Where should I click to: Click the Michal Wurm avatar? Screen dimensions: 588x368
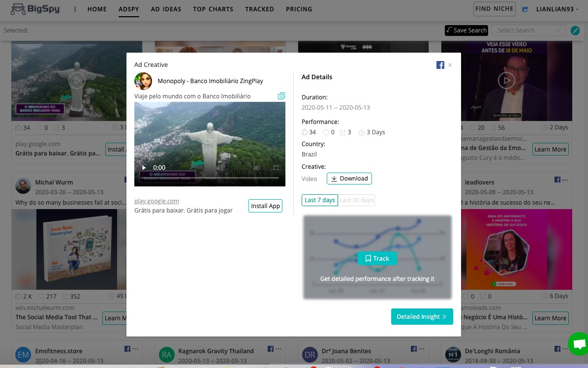coord(23,186)
